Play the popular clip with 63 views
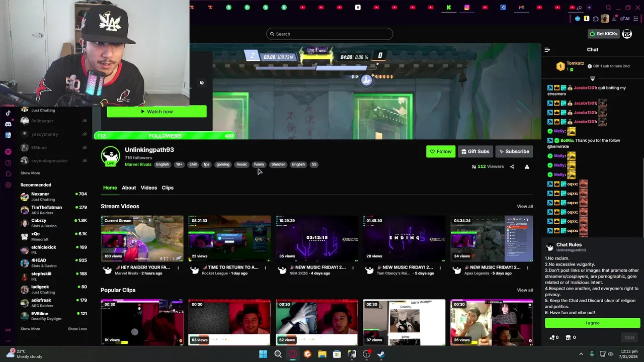The height and width of the screenshot is (362, 644). (x=229, y=322)
